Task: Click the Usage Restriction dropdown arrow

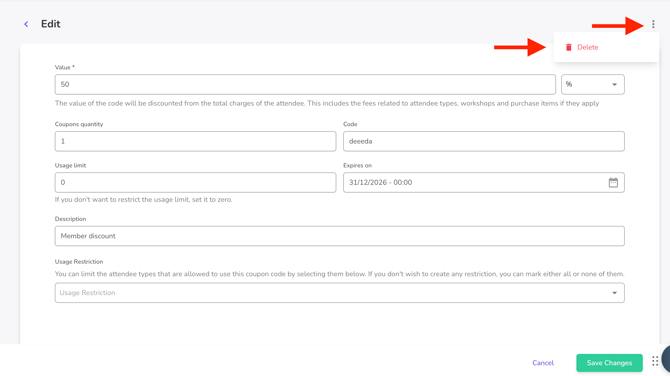Action: point(614,293)
